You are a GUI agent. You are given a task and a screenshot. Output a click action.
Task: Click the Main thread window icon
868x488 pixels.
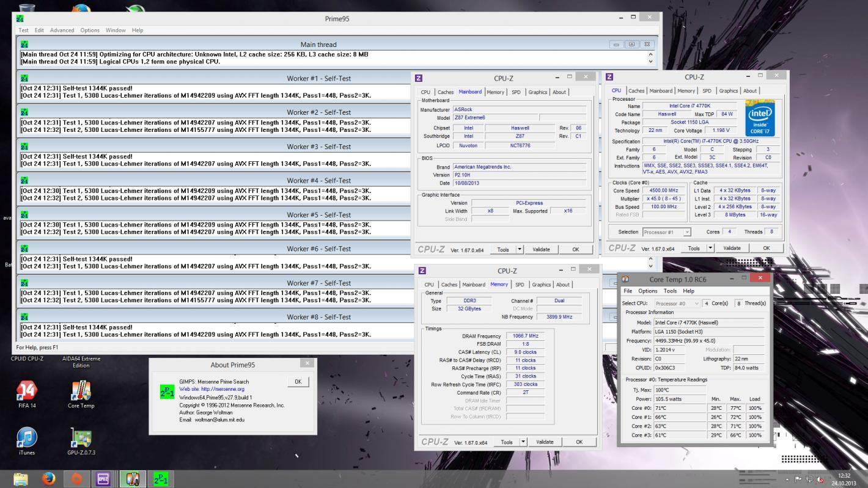[24, 44]
